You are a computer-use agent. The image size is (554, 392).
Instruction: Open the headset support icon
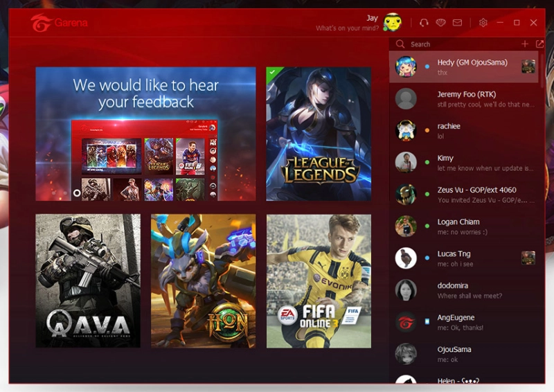point(424,23)
